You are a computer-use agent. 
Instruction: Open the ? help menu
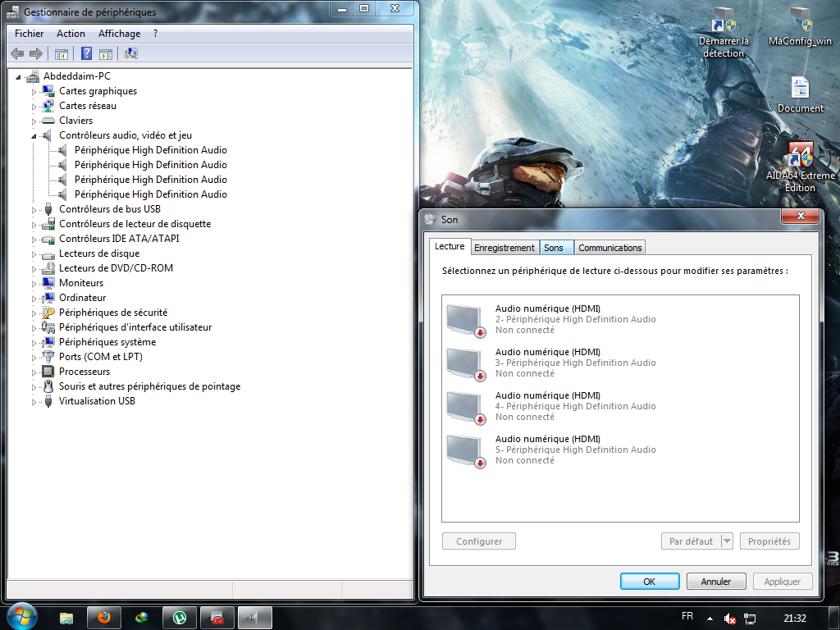tap(155, 33)
